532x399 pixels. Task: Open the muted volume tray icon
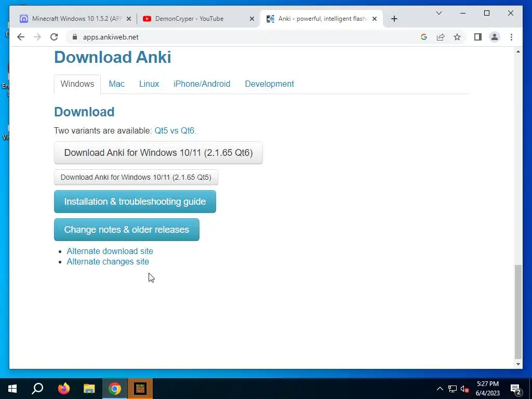465,389
